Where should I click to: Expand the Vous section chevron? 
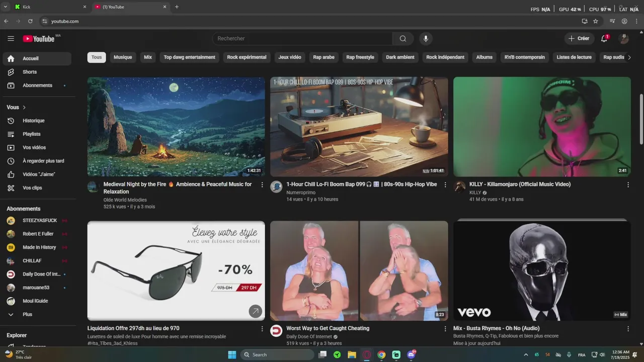coord(24,108)
